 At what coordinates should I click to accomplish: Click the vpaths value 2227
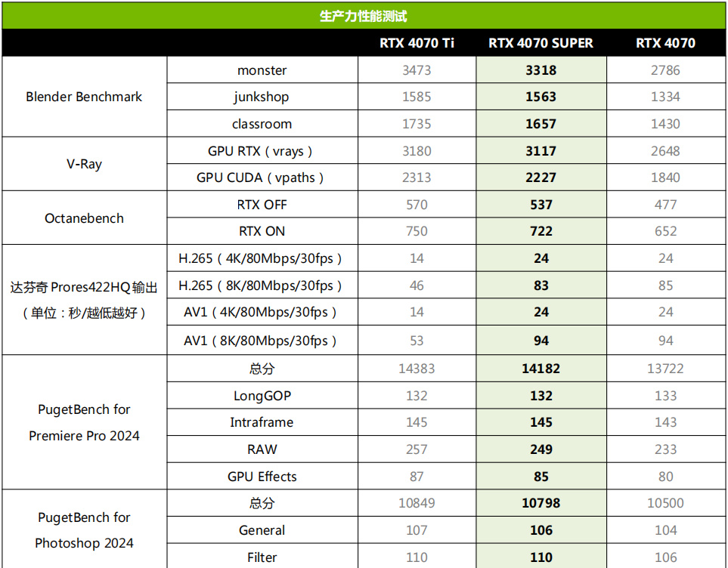[541, 177]
